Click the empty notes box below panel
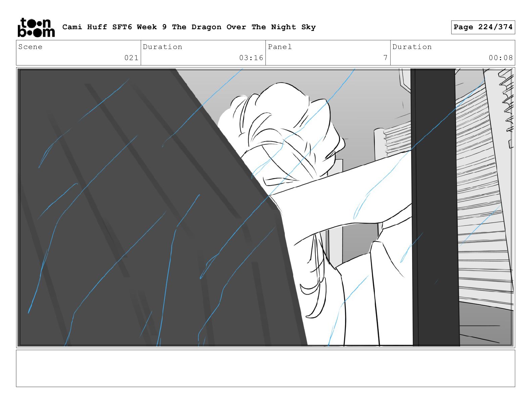Image resolution: width=532 pixels, height=411 pixels. coord(265,368)
